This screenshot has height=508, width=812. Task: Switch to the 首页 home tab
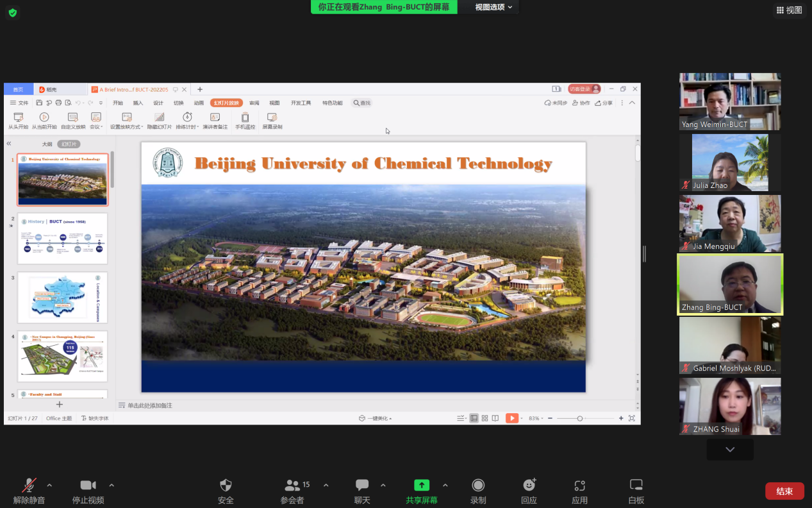[x=19, y=90]
